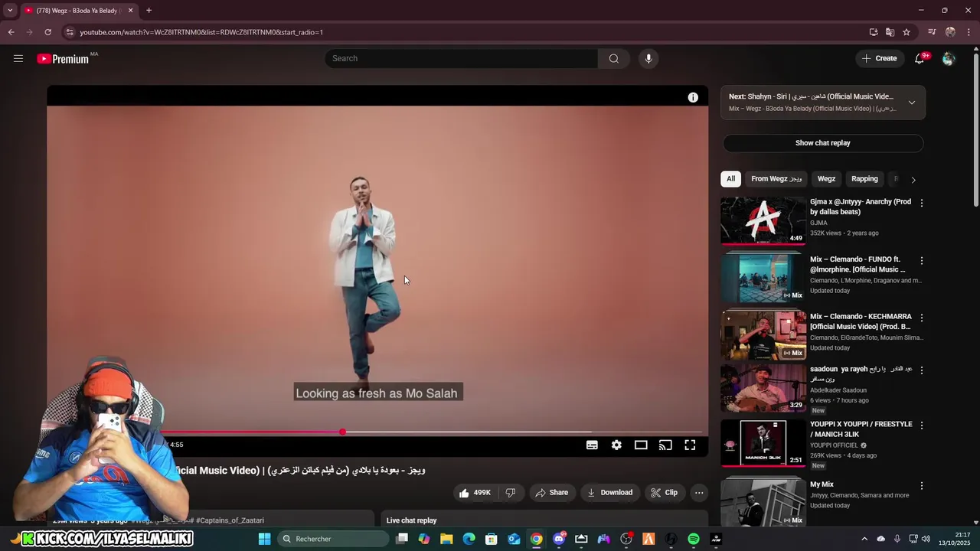Click the Create button
The height and width of the screenshot is (551, 980).
(x=879, y=58)
